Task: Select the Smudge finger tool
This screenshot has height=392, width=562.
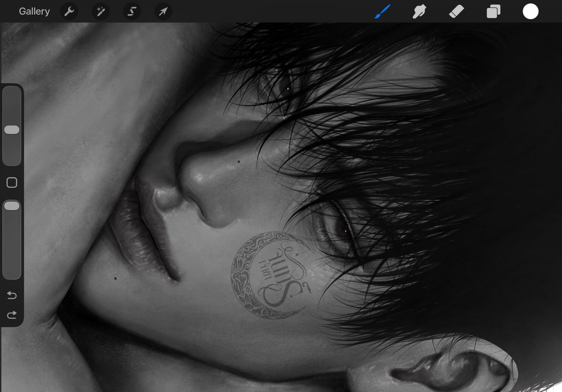Action: 419,11
